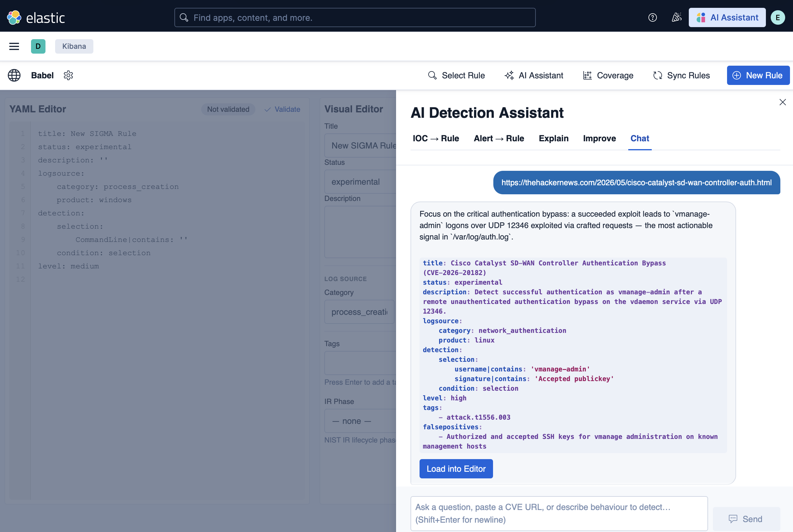Open the IR Phase dropdown showing none

(x=360, y=421)
